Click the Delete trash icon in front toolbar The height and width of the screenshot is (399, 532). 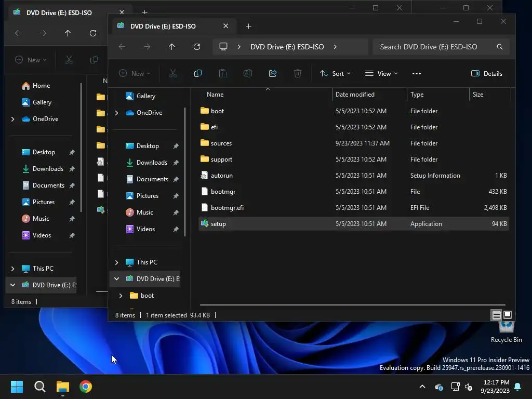298,73
